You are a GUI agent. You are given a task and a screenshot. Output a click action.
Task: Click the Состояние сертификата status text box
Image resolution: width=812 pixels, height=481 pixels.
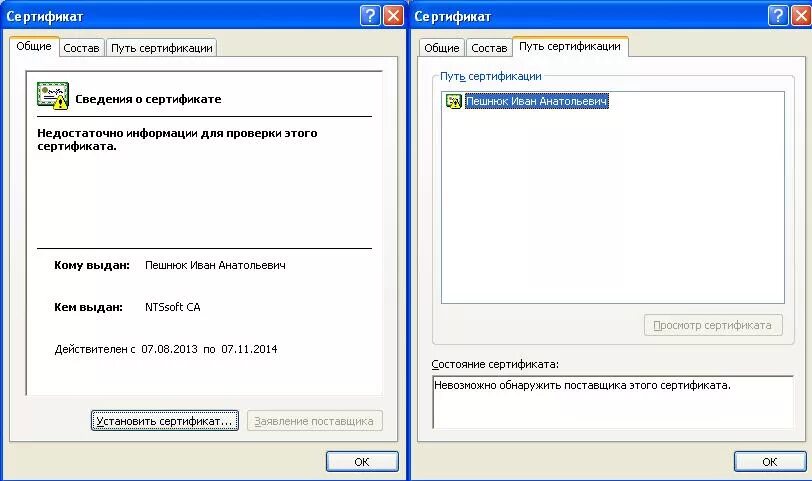613,402
